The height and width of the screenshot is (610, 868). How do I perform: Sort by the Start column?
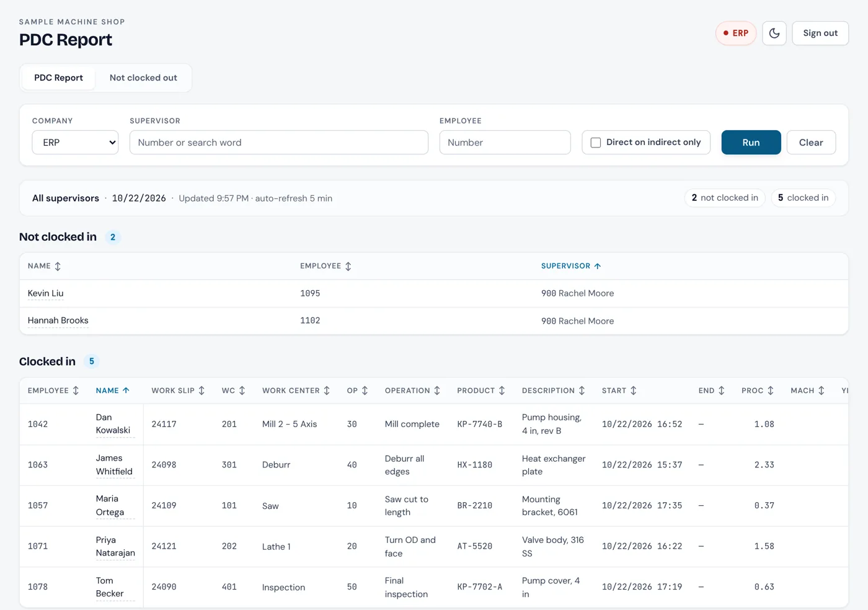coord(619,391)
